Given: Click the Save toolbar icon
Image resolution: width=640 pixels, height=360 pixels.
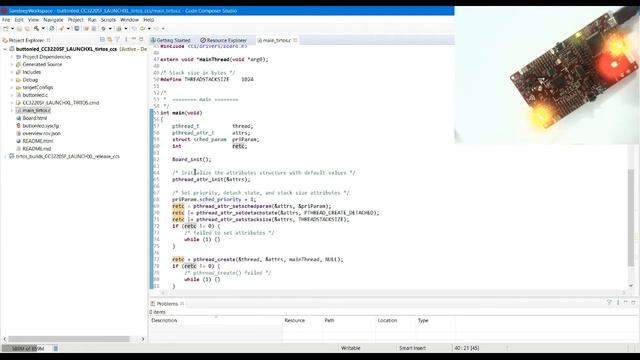Looking at the screenshot, I should click(x=20, y=29).
